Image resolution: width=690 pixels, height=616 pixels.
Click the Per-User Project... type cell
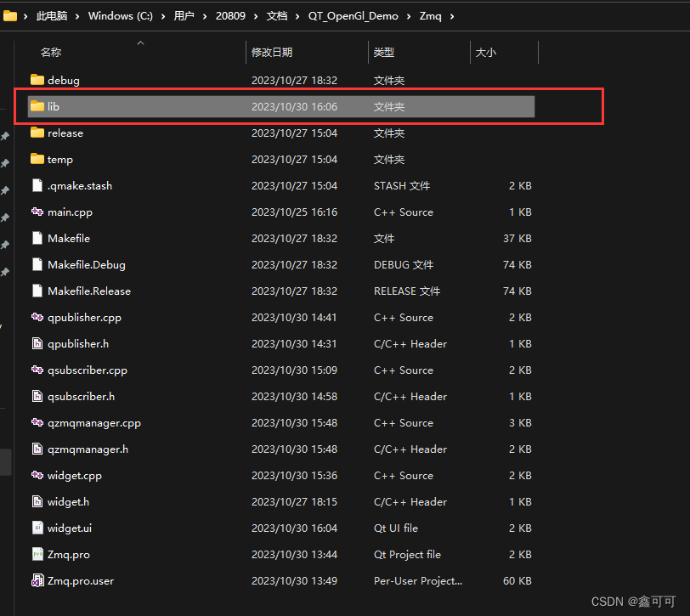418,581
